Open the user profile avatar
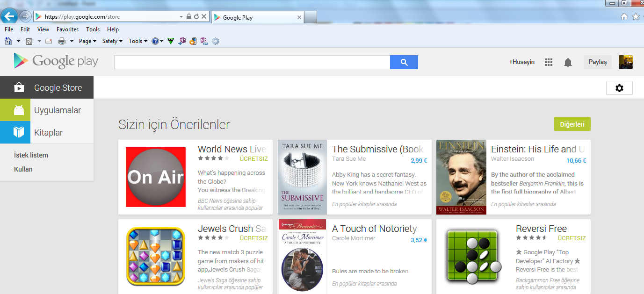 click(626, 62)
